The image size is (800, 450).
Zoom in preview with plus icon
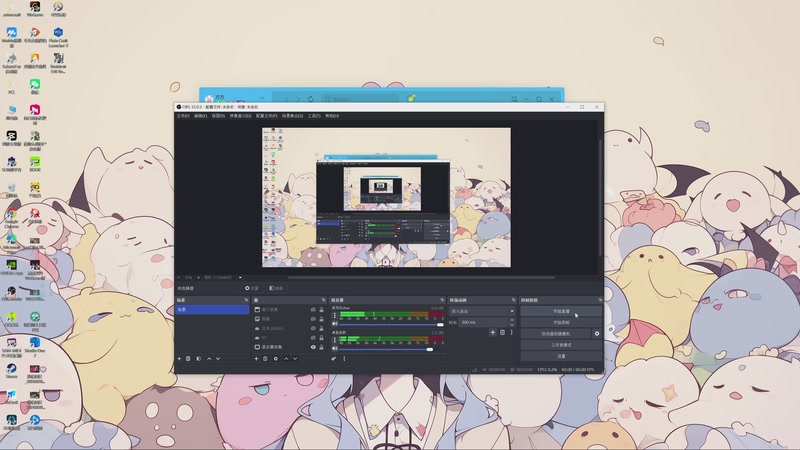[199, 278]
